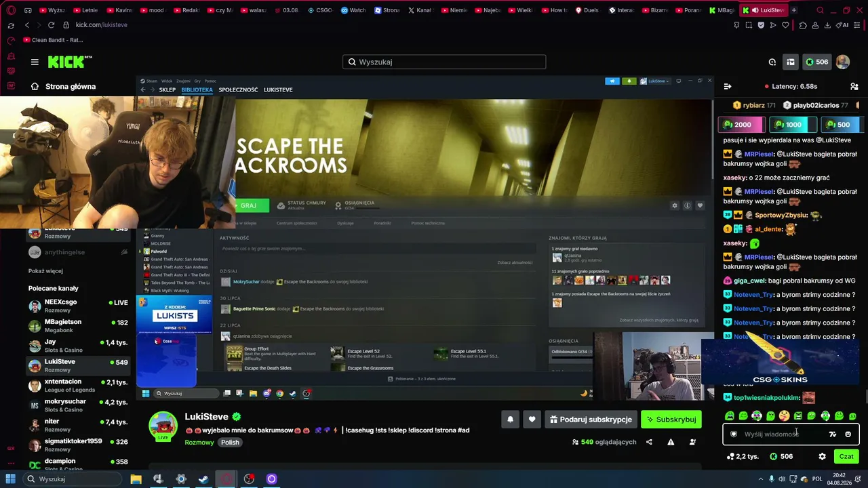Open mokrysuchar channel in sidebar
Viewport: 868px width, 488px height.
79,405
